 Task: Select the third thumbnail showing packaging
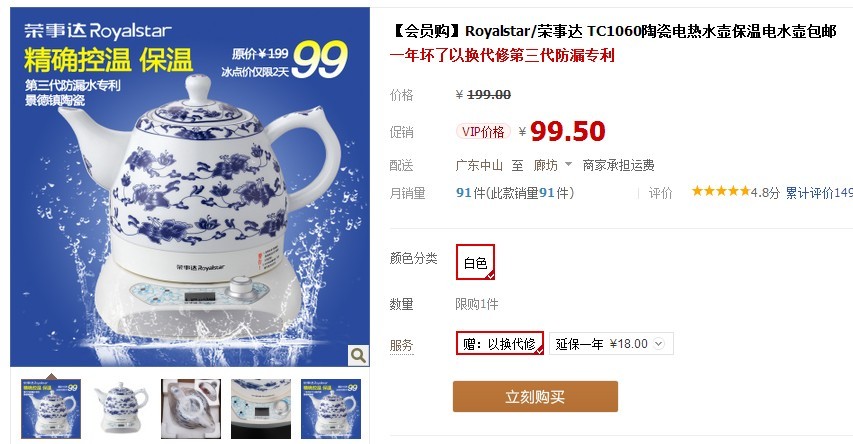click(191, 409)
